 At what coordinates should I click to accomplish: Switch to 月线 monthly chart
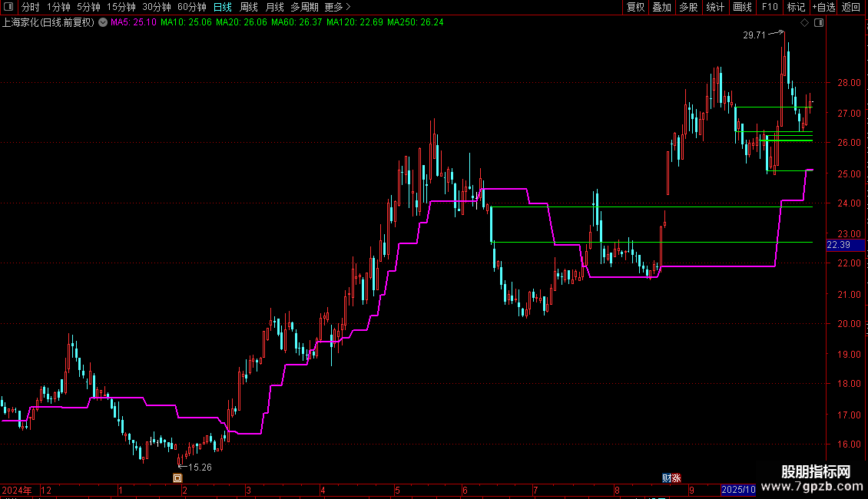point(274,7)
